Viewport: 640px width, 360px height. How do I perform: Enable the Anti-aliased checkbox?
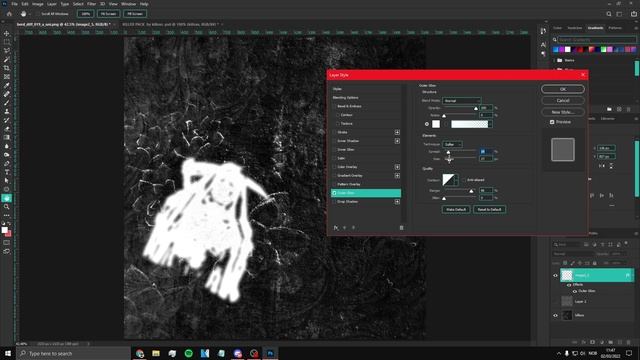pos(464,180)
